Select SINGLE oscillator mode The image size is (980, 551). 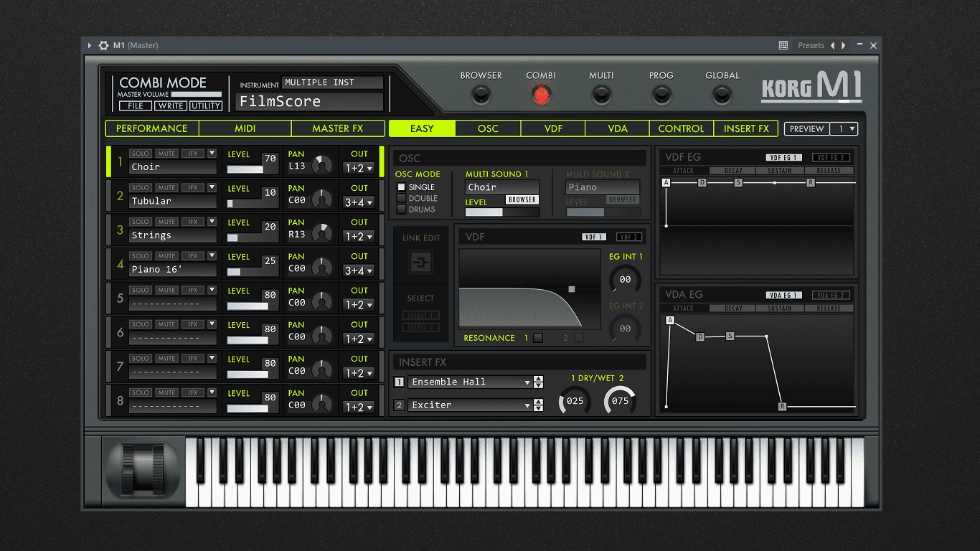pyautogui.click(x=402, y=187)
